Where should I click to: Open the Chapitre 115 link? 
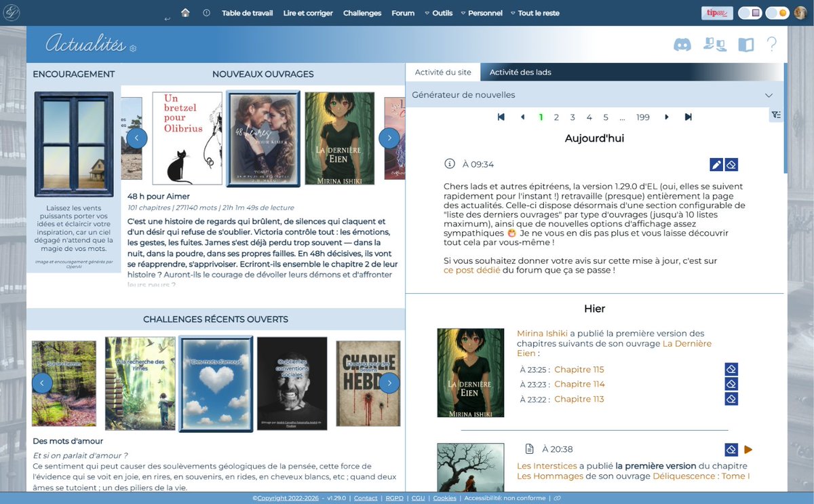pos(579,370)
